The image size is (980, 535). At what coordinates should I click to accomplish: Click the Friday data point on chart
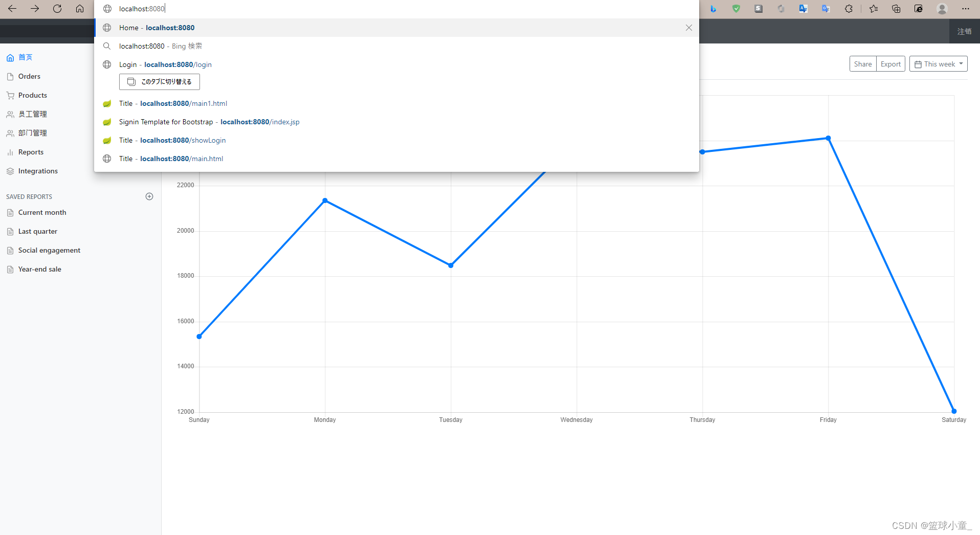pyautogui.click(x=828, y=138)
